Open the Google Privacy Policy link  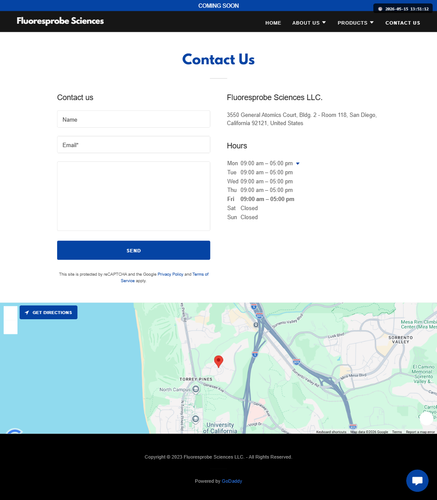[170, 274]
